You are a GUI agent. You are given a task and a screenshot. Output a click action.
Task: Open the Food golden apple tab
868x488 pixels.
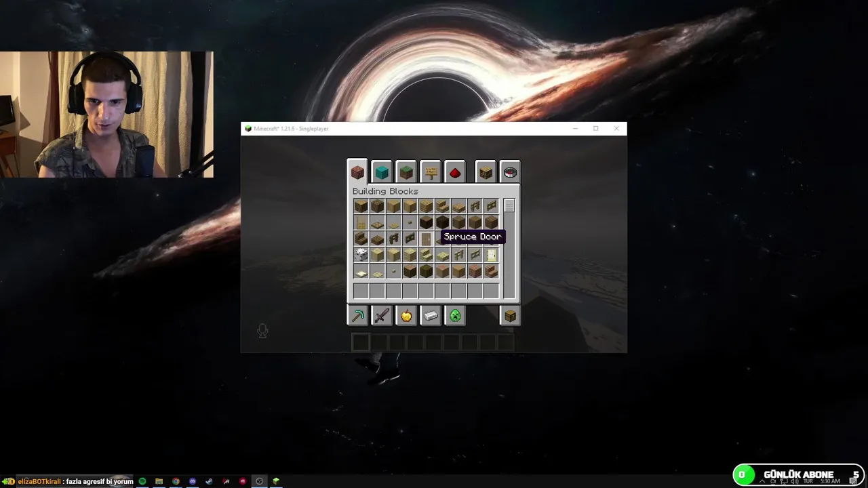[406, 315]
